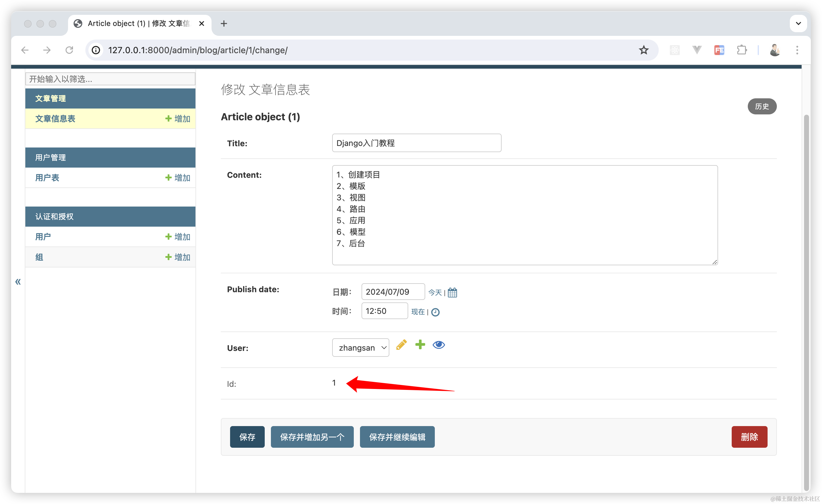The width and height of the screenshot is (822, 504).
Task: Click the sidebar filter input
Action: point(110,79)
